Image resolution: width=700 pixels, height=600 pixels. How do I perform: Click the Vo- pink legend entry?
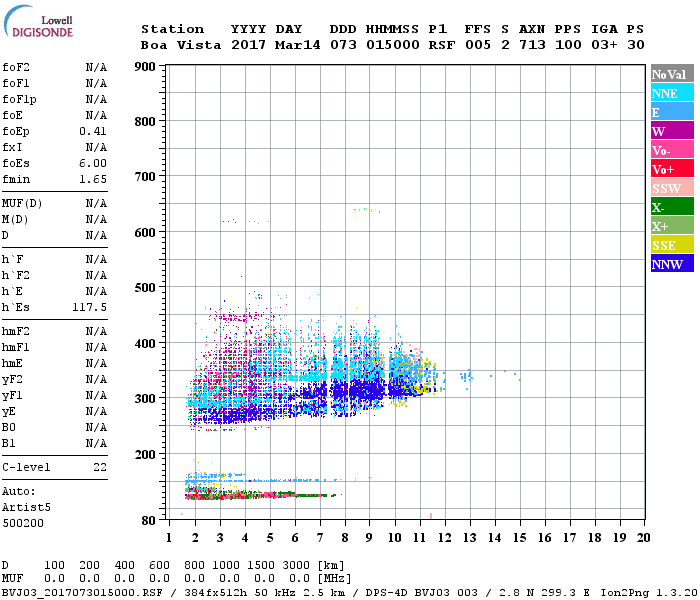671,150
